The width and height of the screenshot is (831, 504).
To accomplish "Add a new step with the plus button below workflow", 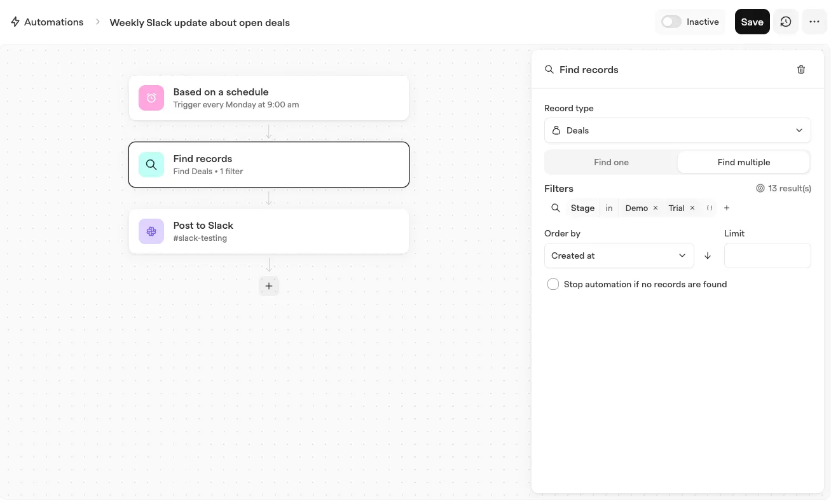I will tap(269, 286).
